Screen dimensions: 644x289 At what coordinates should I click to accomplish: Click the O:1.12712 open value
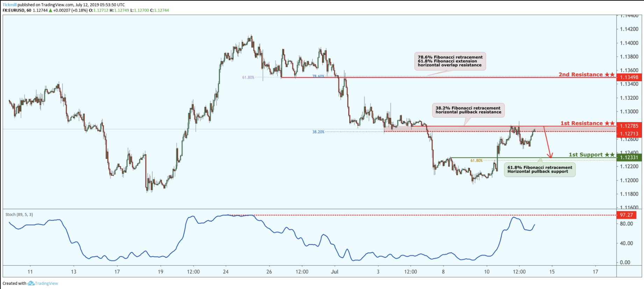pos(99,10)
